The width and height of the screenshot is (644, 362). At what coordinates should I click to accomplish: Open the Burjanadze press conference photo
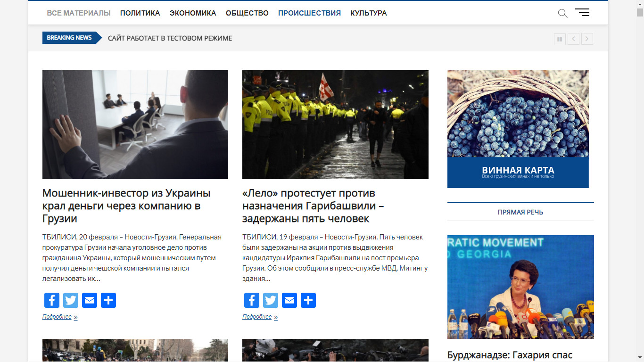point(520,287)
